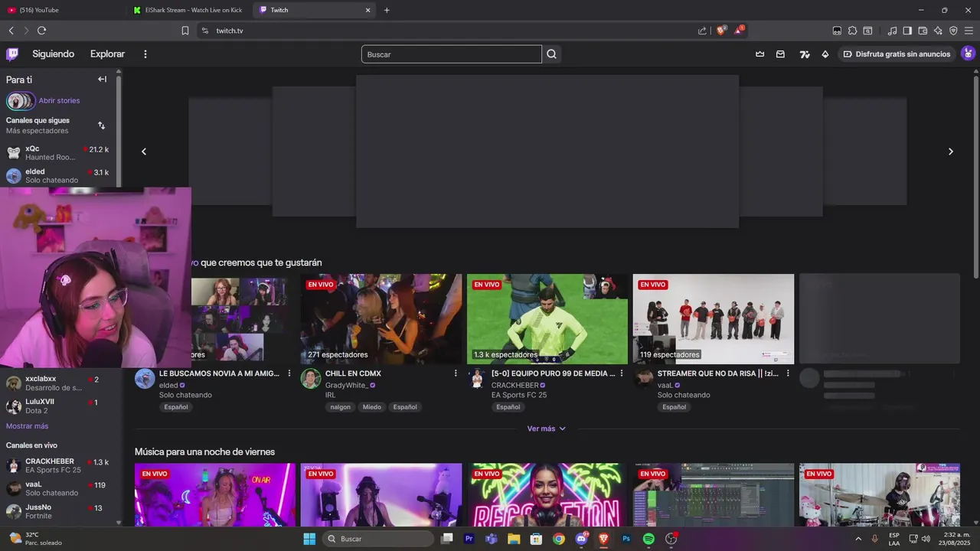Open Premiere Pro from the taskbar
The image size is (980, 551).
coord(469,539)
